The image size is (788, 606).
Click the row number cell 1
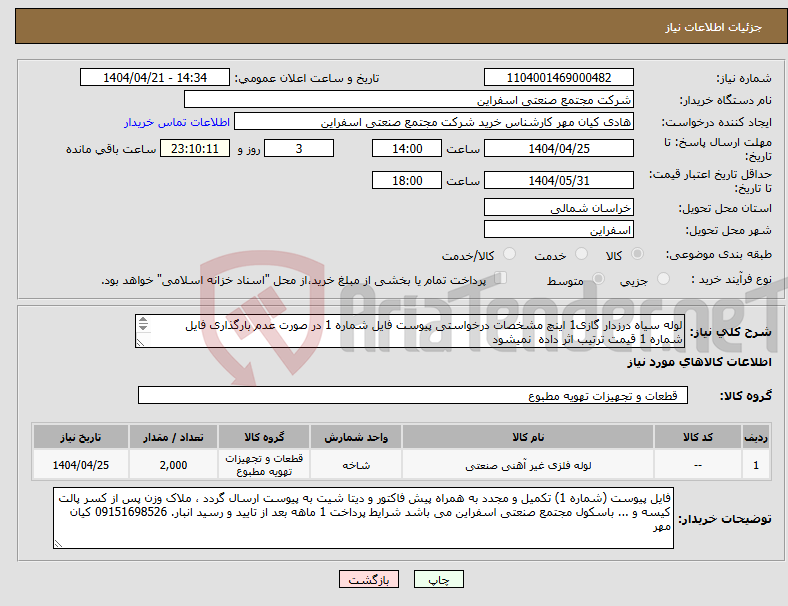point(755,465)
